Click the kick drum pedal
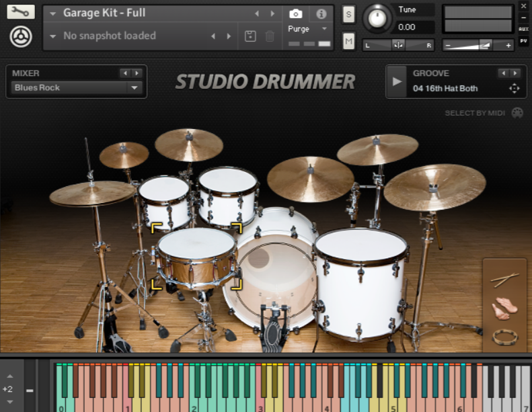The image size is (532, 412). coord(272,329)
